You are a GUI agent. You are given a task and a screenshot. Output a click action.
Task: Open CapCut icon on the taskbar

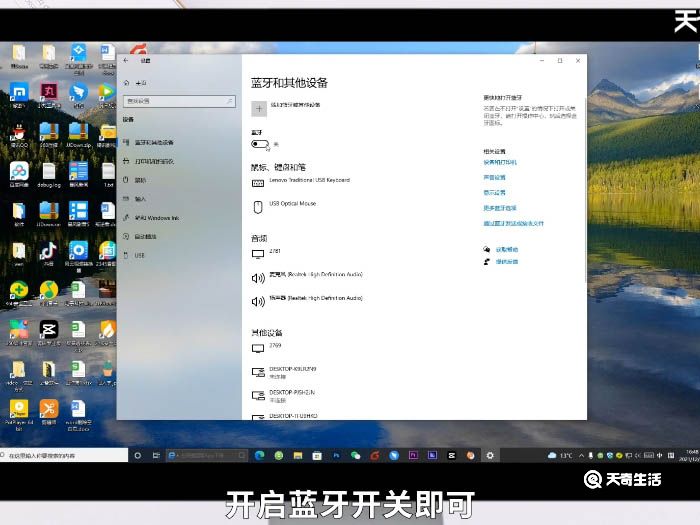click(x=451, y=455)
